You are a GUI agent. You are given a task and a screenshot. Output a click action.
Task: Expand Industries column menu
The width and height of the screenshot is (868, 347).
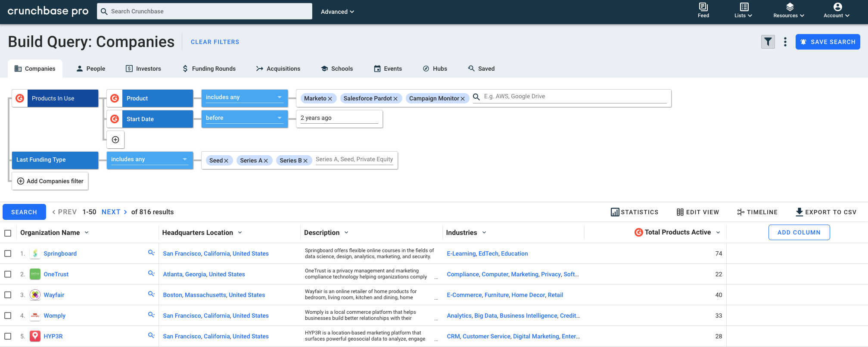point(484,233)
